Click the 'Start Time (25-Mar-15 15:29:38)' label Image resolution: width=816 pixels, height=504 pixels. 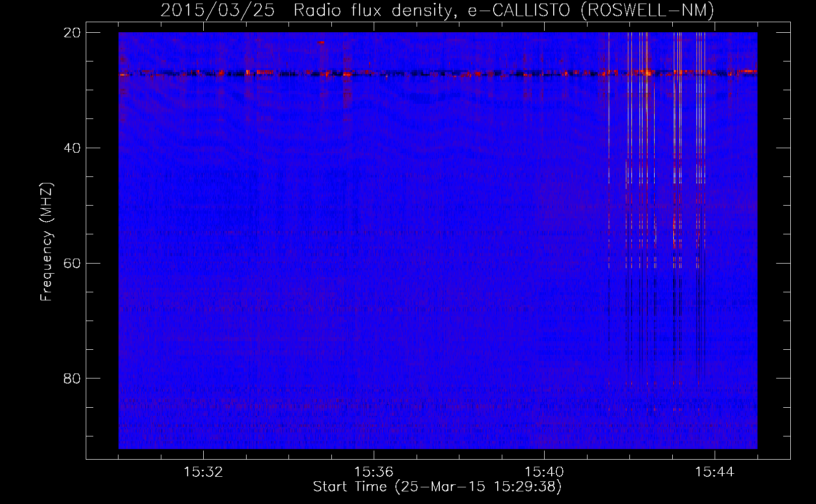coord(437,487)
